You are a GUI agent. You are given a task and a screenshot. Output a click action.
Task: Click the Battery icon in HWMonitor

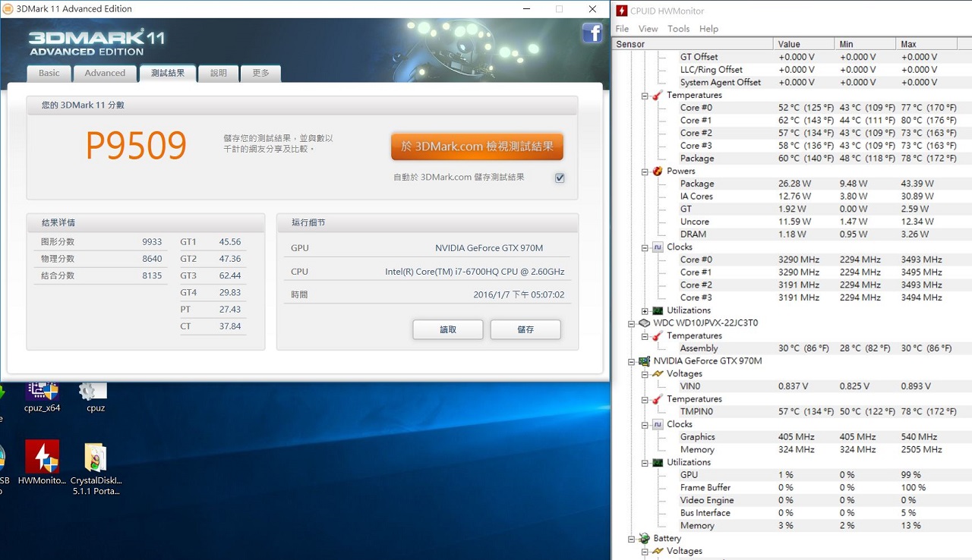[644, 538]
